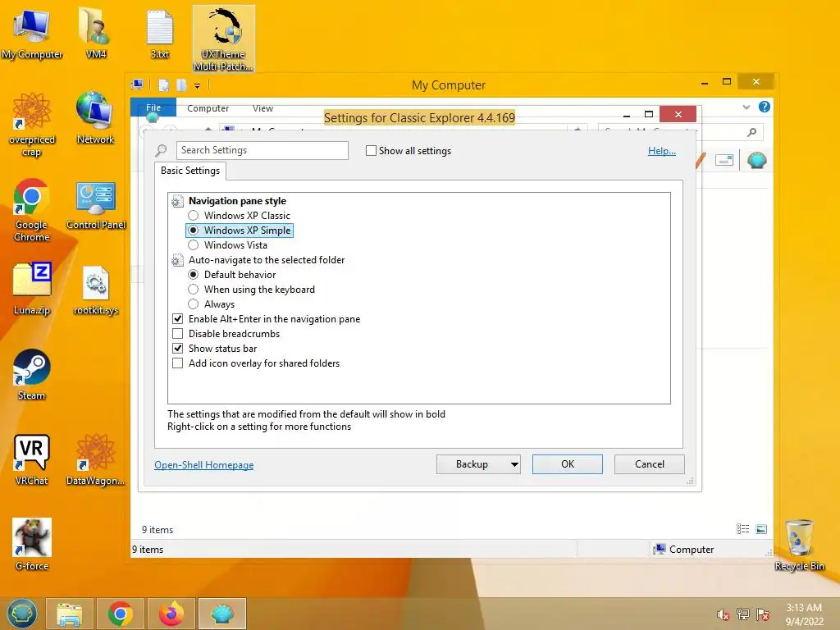Image resolution: width=840 pixels, height=630 pixels.
Task: Check Add icon overlay for shared folders
Action: click(x=178, y=363)
